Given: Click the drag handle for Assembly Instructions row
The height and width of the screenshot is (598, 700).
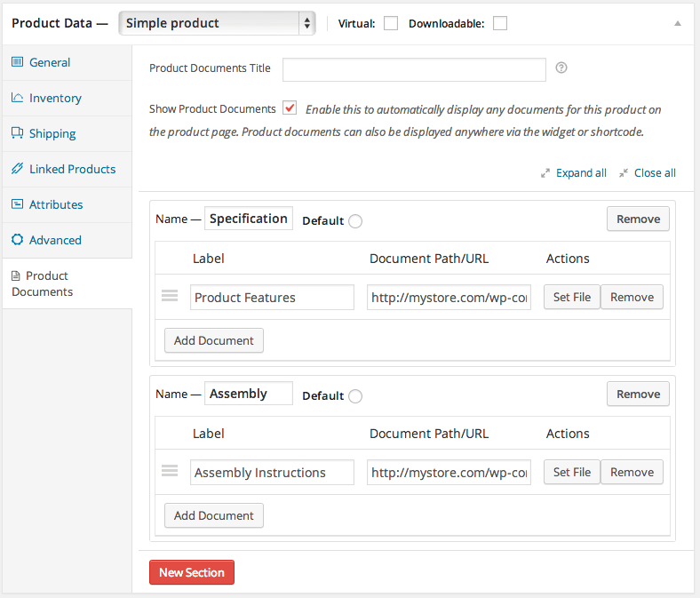Looking at the screenshot, I should pos(170,472).
